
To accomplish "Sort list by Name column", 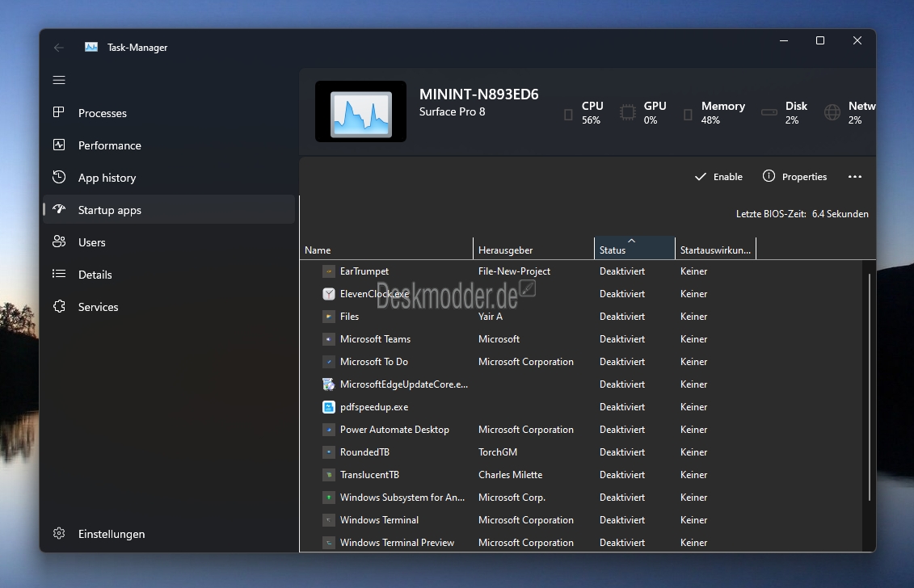I will [x=386, y=250].
